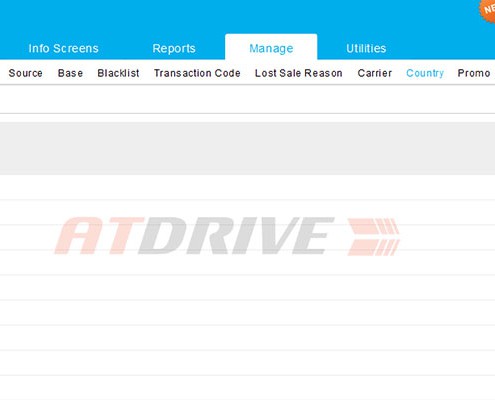Screen dimensions: 495x400
Task: Open the Country submenu item
Action: 425,73
